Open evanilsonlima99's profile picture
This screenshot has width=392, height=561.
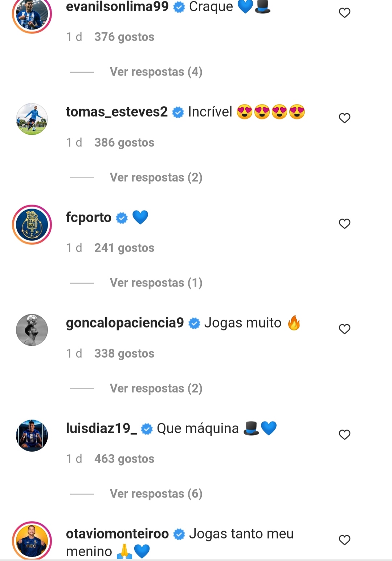click(x=32, y=15)
